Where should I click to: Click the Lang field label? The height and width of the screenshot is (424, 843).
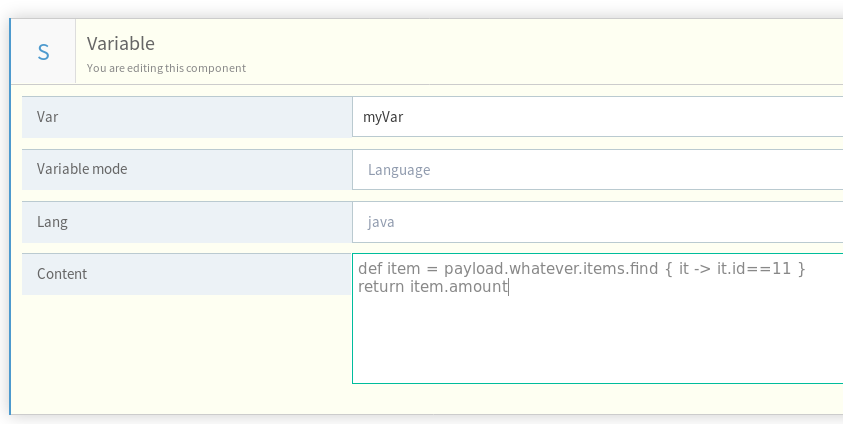click(x=52, y=221)
